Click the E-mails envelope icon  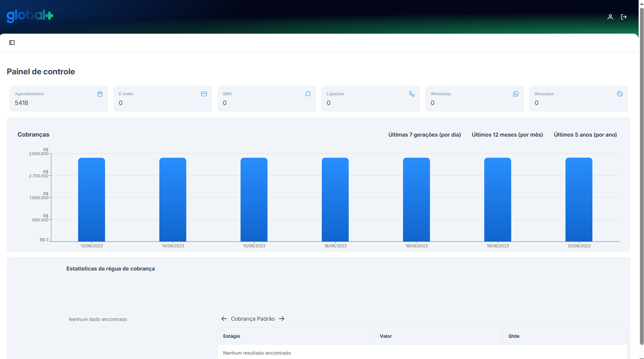point(204,94)
